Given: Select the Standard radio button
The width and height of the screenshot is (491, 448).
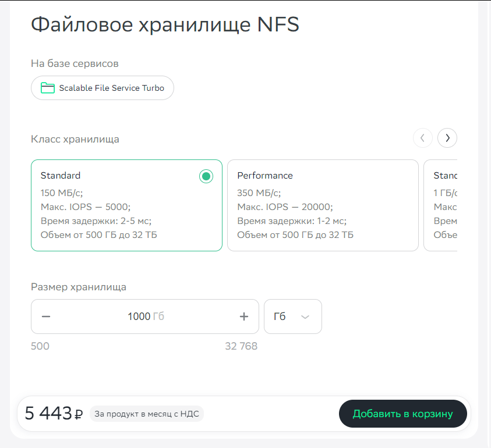Looking at the screenshot, I should click(206, 176).
